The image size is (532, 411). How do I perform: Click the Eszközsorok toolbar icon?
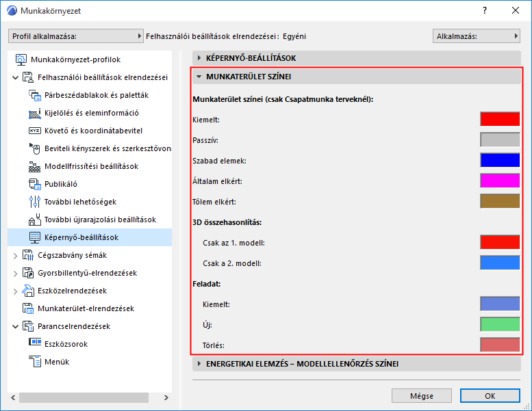point(35,342)
